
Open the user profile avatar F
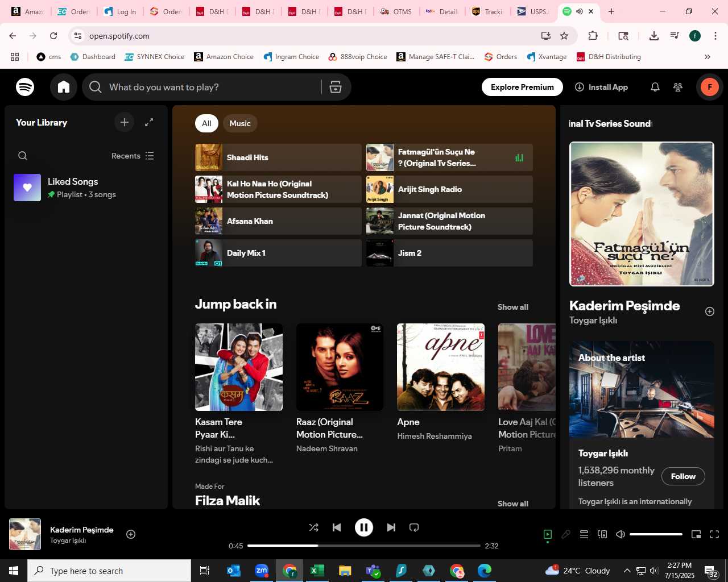(710, 87)
